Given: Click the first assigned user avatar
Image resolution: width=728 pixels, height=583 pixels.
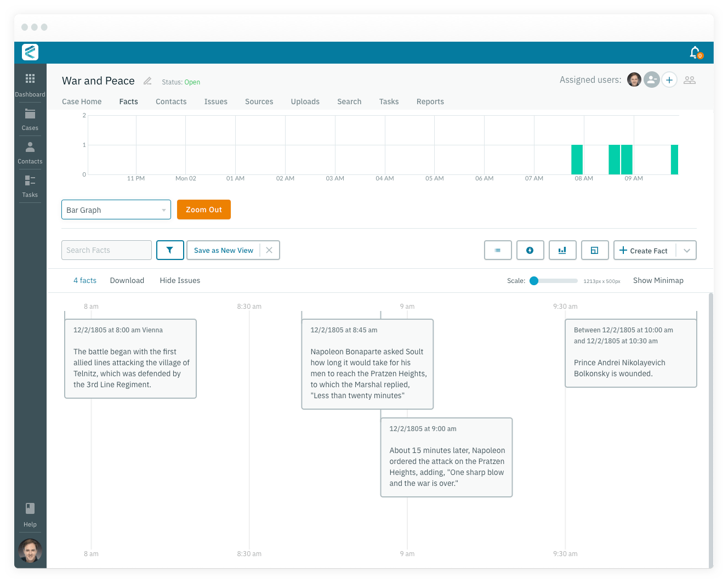Looking at the screenshot, I should [634, 80].
